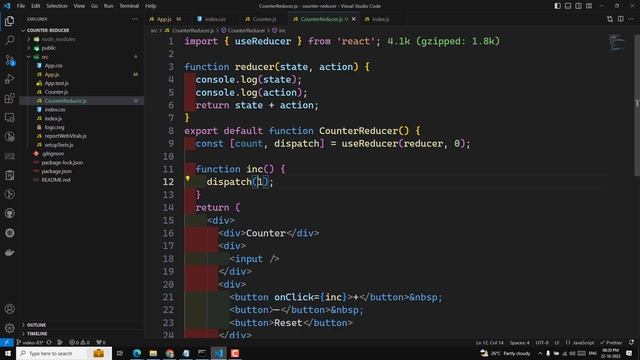Open changes compare icon in editor toolbar

click(610, 19)
